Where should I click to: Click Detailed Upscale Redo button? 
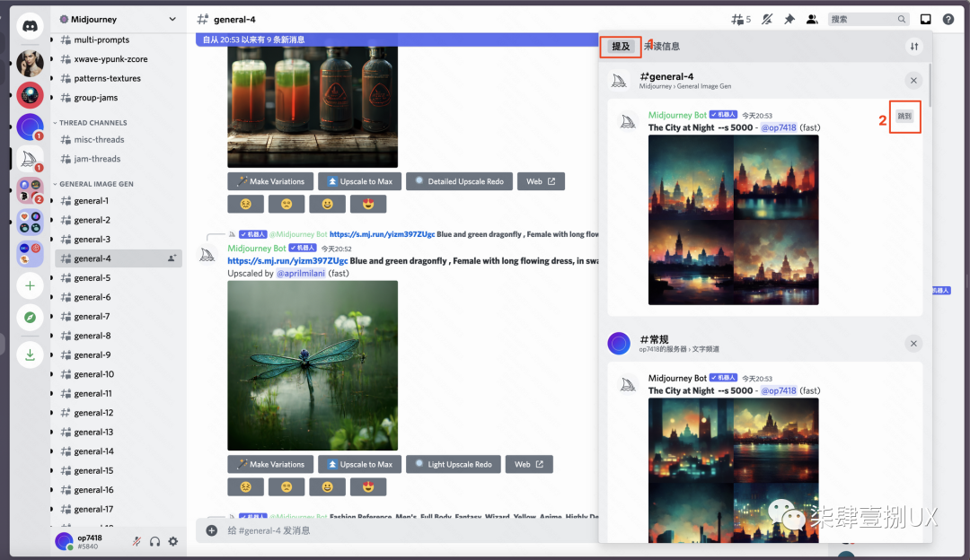459,181
